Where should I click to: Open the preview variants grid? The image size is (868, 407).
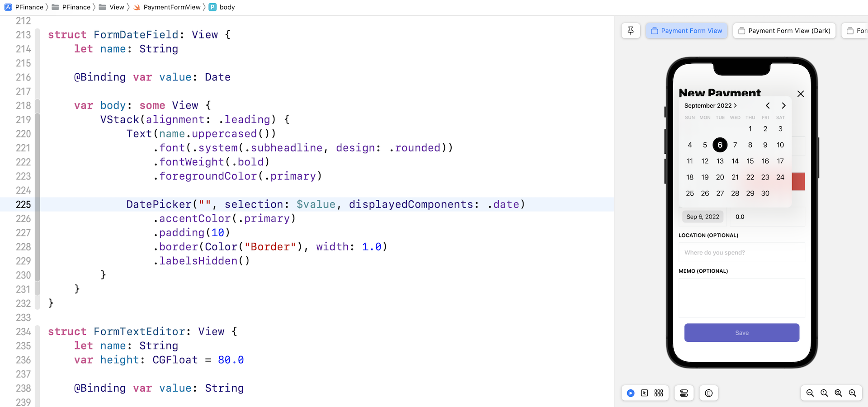659,393
